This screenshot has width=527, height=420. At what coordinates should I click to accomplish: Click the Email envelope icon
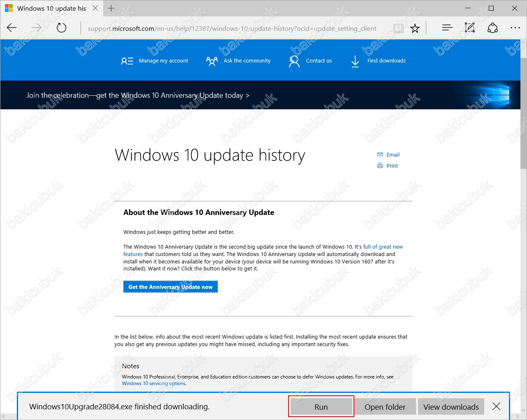tap(380, 155)
